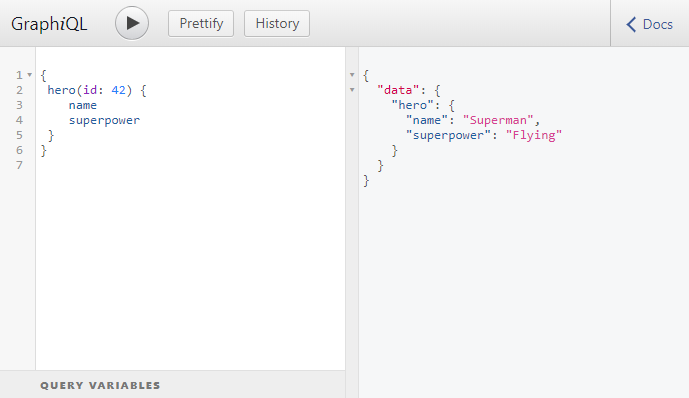Screen dimensions: 689x398
Task: Click the GraphiQL logo title
Action: (x=49, y=24)
